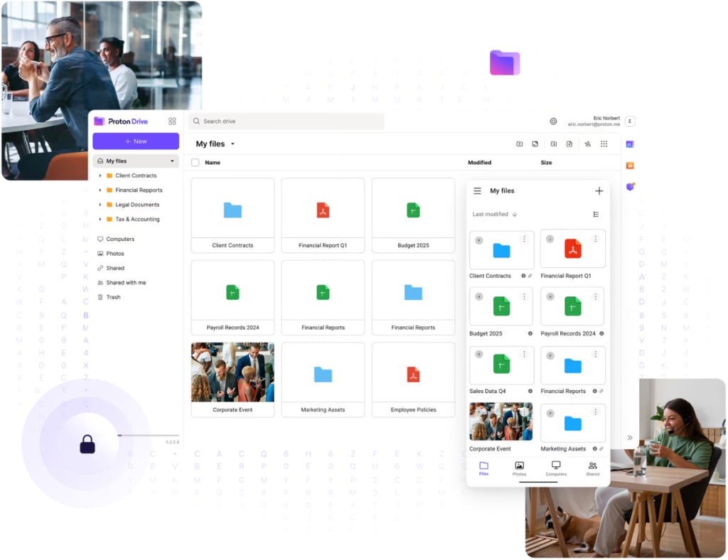Click the info icon next to mobile Payroll Records 2024
The width and height of the screenshot is (728, 560).
click(601, 333)
